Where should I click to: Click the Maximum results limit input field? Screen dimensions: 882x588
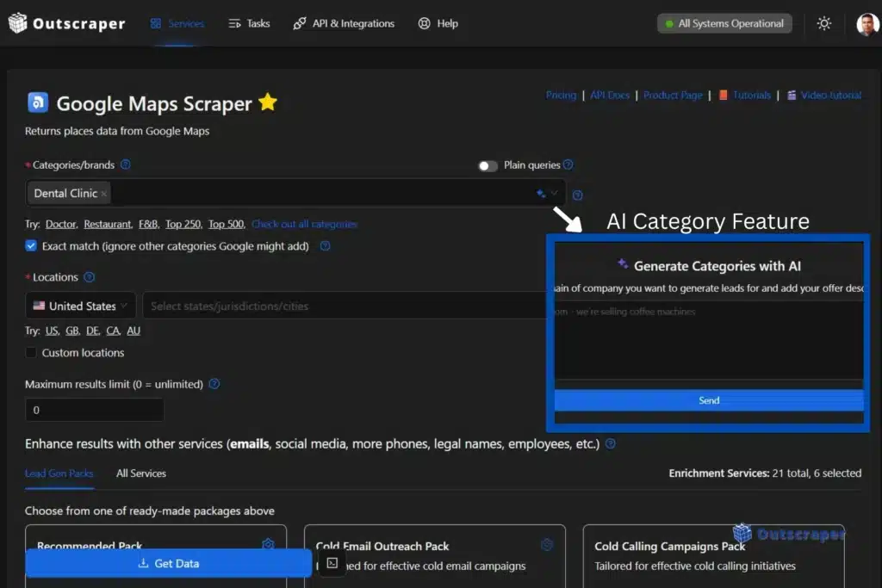[95, 410]
